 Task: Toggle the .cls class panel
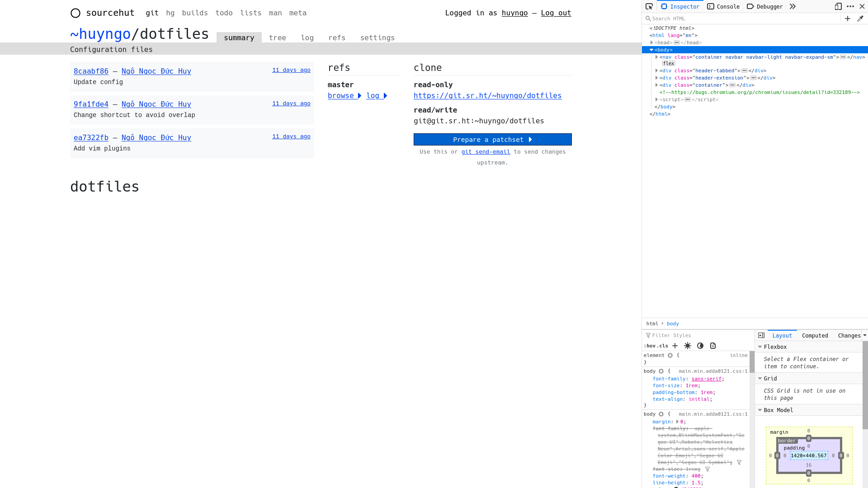click(x=662, y=346)
